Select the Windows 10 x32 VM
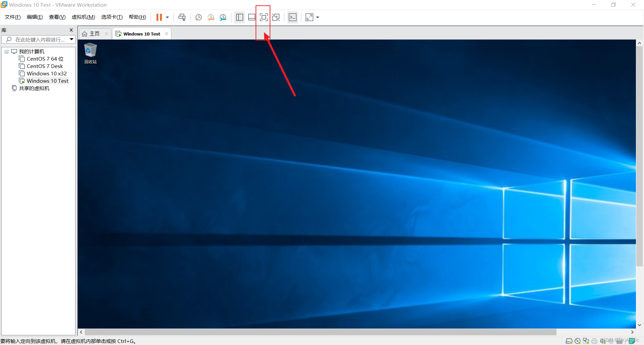The height and width of the screenshot is (345, 644). [47, 74]
